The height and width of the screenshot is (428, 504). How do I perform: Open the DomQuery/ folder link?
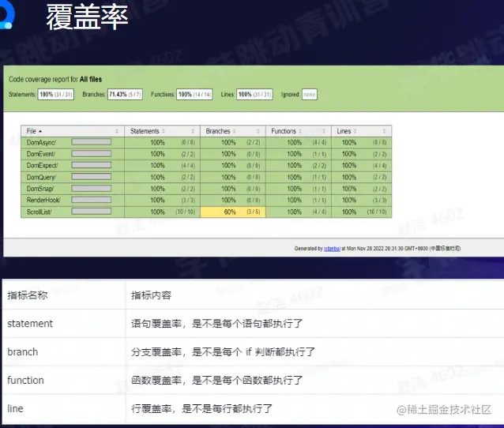click(41, 177)
